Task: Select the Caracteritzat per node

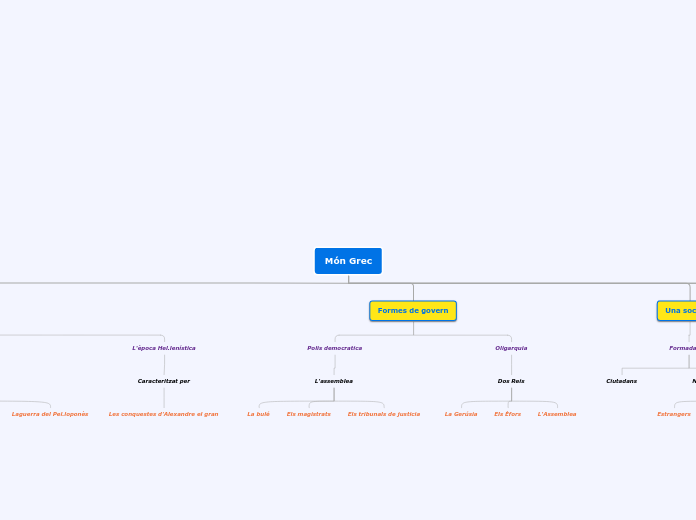Action: [x=164, y=381]
